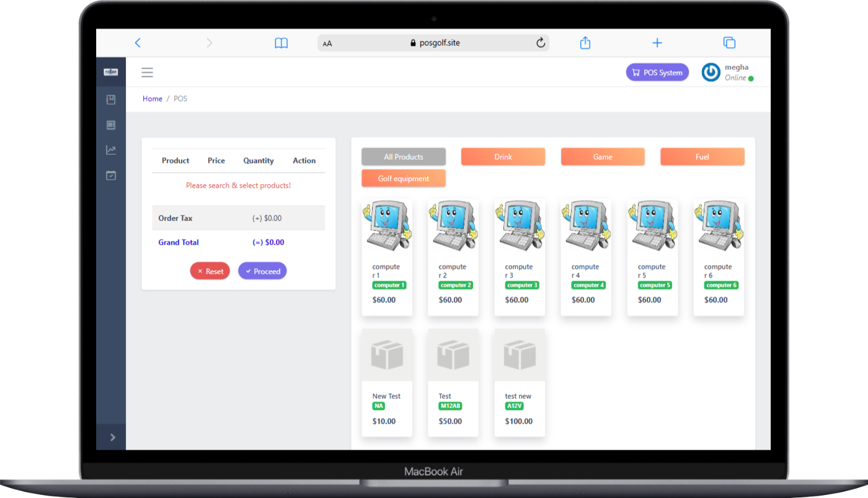Click the browser share icon
Screen dimensions: 868x498
[585, 43]
